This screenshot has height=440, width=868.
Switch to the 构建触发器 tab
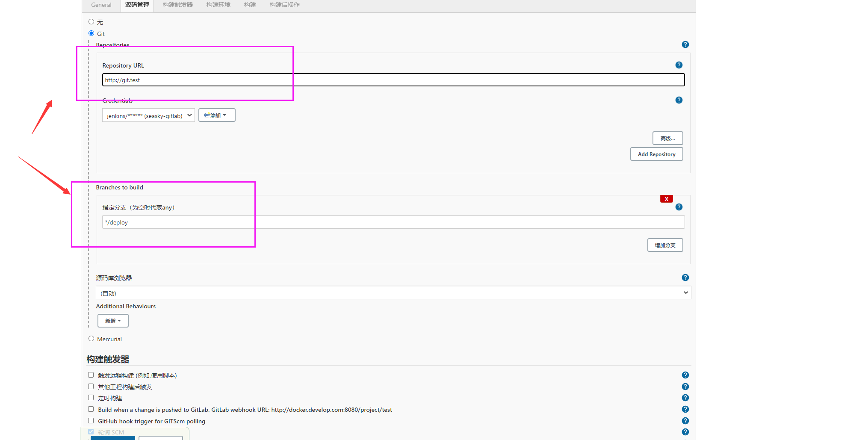pyautogui.click(x=178, y=5)
